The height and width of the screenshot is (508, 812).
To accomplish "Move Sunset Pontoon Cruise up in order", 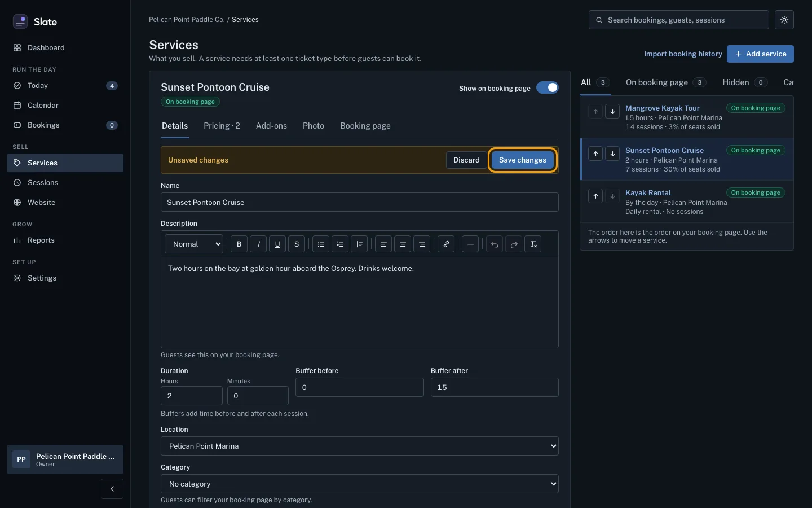I will click(595, 154).
